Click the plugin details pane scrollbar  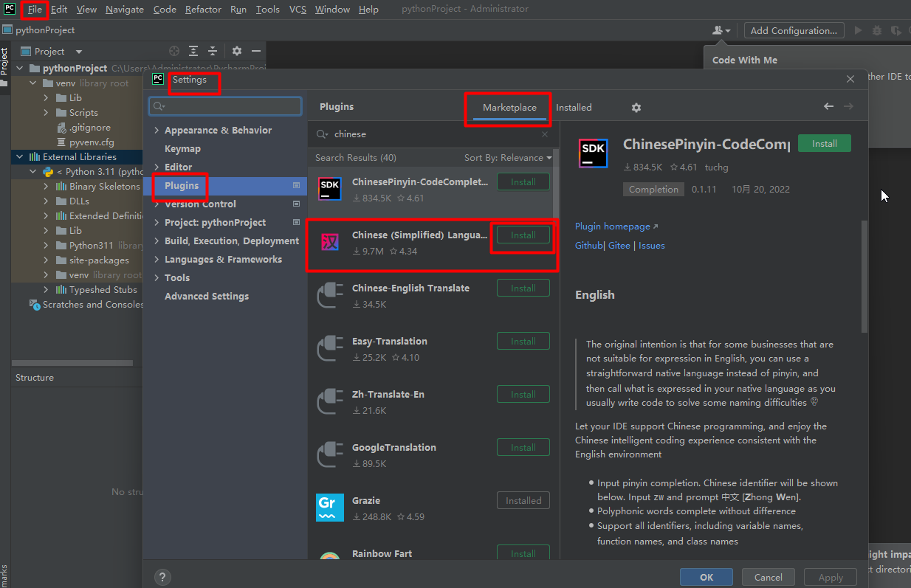point(864,277)
